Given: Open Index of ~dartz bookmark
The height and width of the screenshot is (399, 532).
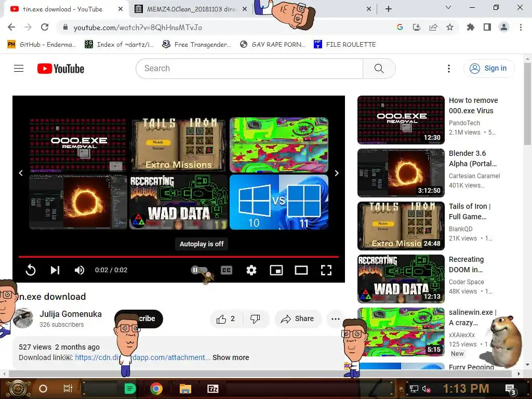Looking at the screenshot, I should [119, 45].
